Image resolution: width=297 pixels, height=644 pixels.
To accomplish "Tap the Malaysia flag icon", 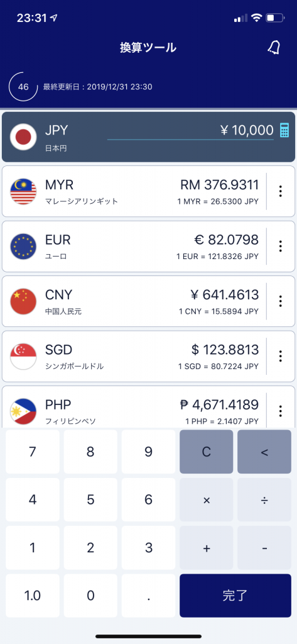I will [x=23, y=191].
